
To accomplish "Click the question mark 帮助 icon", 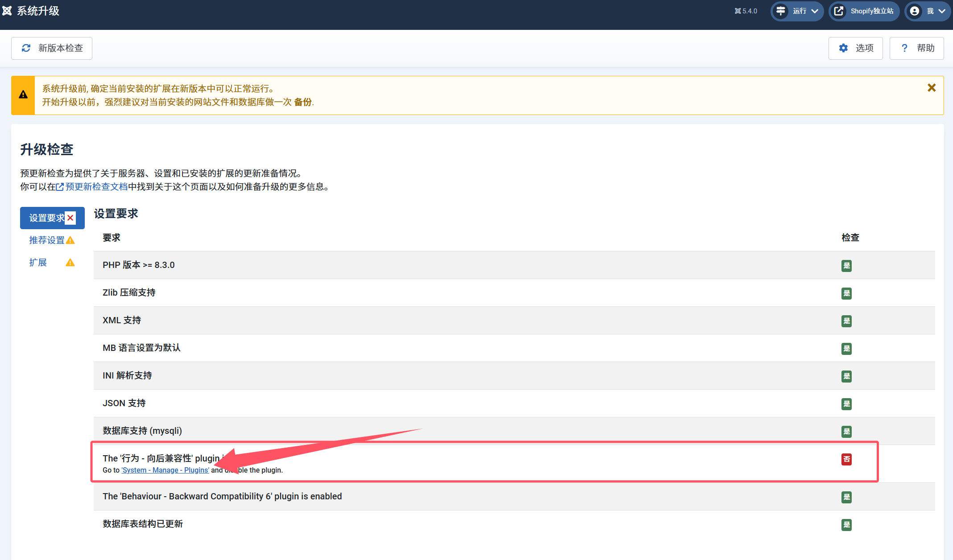I will (x=904, y=48).
